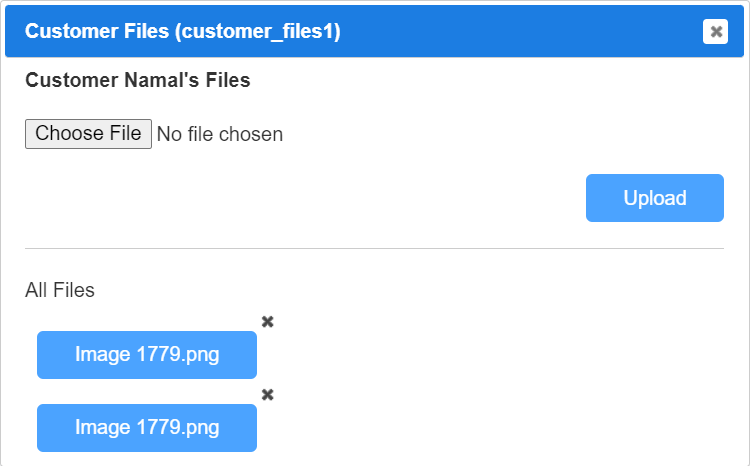Click the empty area of the blue header bar
Image resolution: width=750 pixels, height=466 pixels.
click(x=521, y=32)
